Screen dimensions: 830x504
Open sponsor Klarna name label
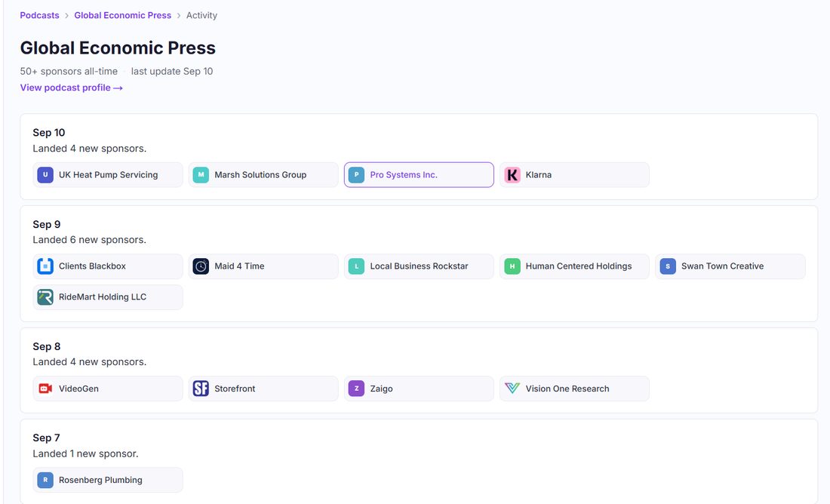click(x=538, y=175)
